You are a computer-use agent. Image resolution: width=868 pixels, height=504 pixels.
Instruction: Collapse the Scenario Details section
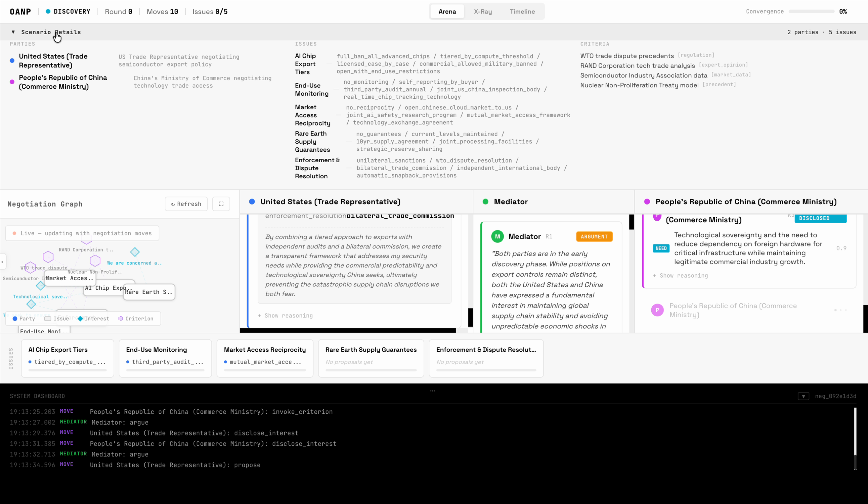click(x=13, y=32)
